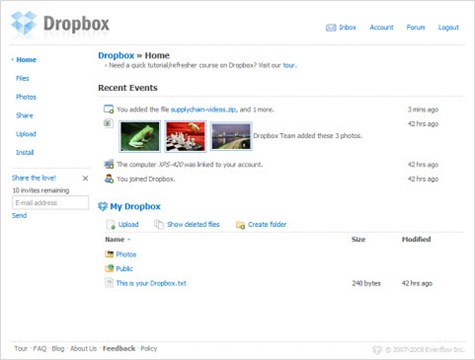Open the night city road photo thumbnail
The height and width of the screenshot is (360, 475).
pos(231,136)
